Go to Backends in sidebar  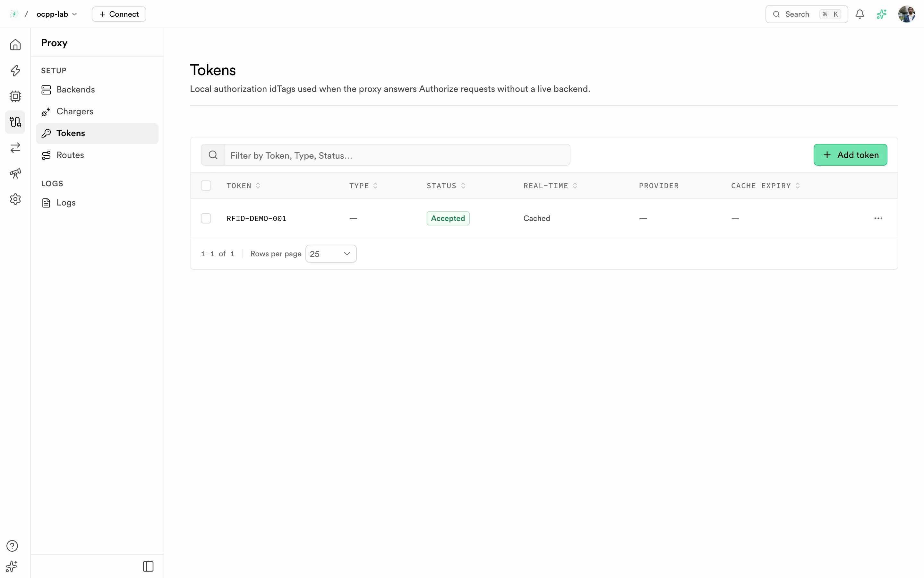tap(97, 90)
